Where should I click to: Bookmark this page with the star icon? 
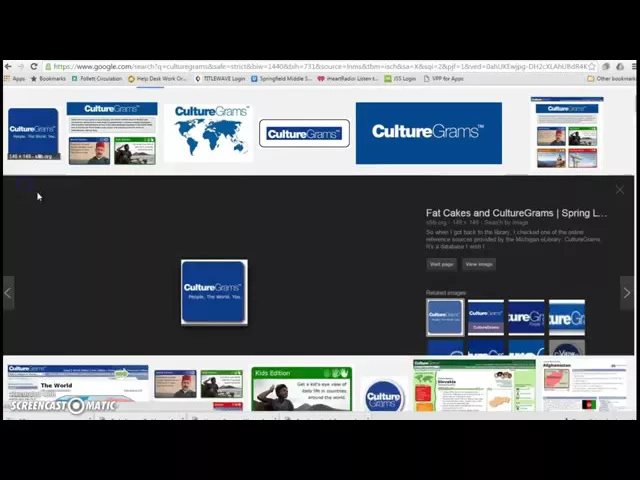[x=592, y=66]
